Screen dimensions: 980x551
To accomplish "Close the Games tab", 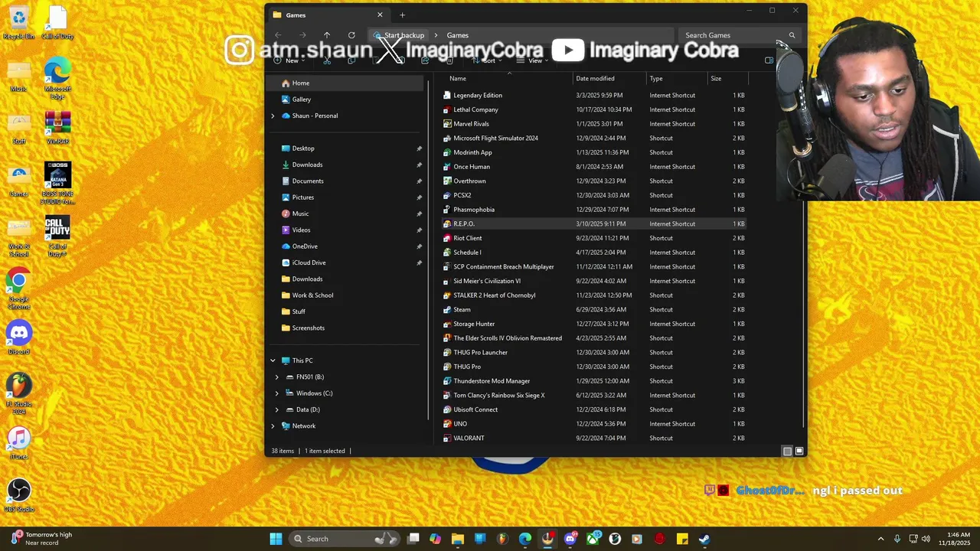I will click(380, 15).
